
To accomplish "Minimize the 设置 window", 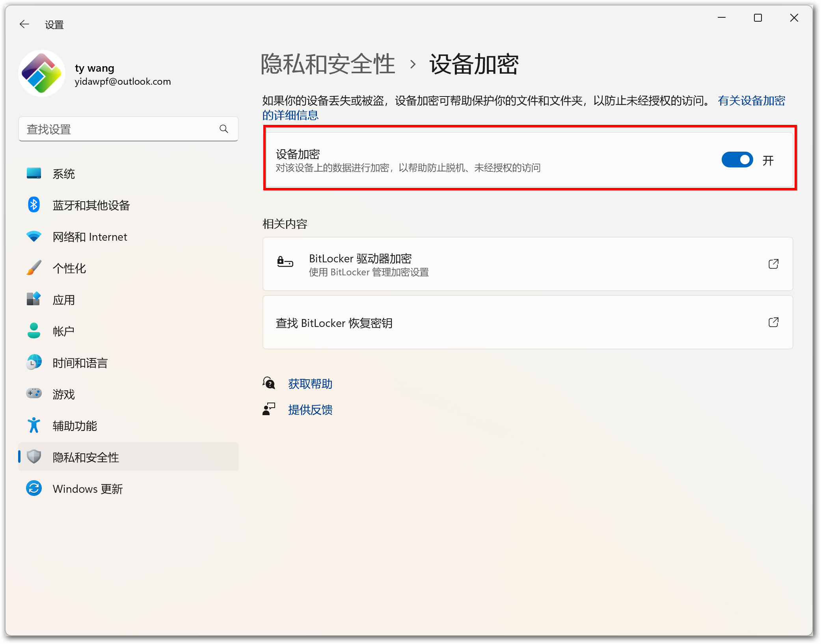I will [x=722, y=18].
